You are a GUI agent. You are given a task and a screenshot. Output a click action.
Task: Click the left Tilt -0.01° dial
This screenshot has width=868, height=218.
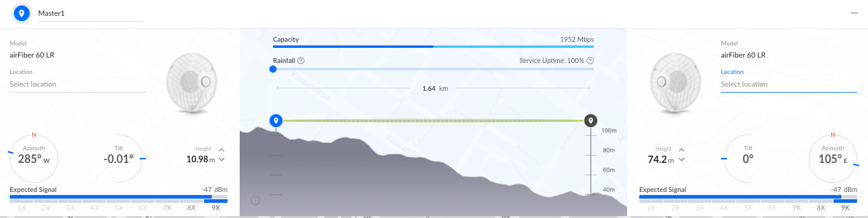coord(118,159)
